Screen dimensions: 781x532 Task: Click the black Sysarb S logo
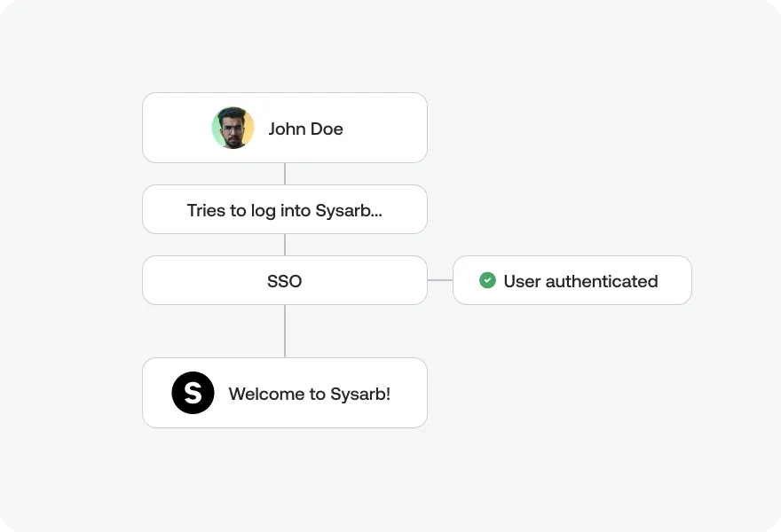(x=193, y=393)
